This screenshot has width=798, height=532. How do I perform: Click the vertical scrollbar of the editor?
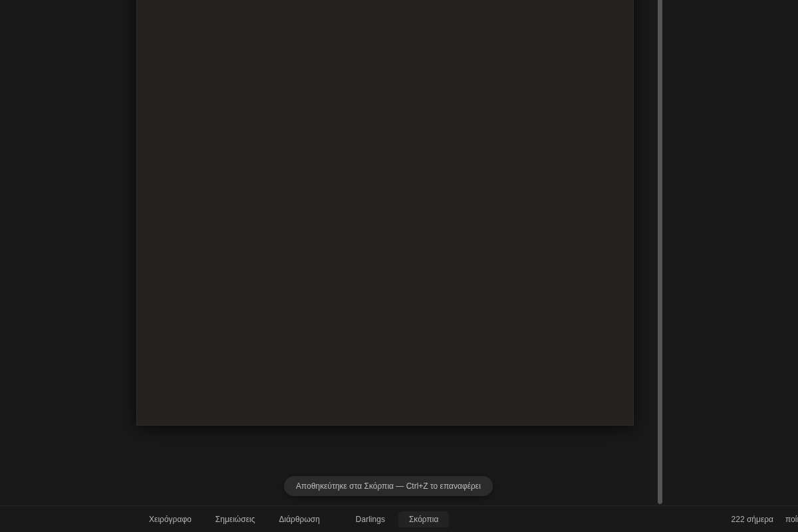point(660,252)
